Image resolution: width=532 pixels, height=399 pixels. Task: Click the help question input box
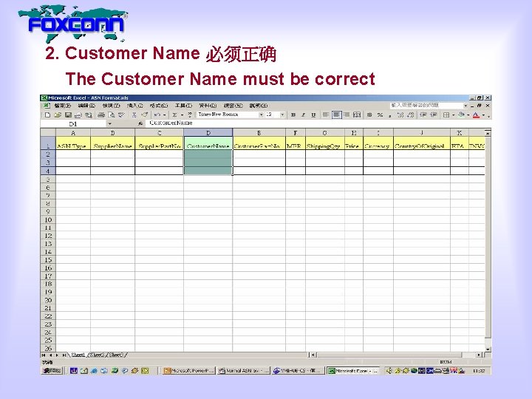[426, 106]
